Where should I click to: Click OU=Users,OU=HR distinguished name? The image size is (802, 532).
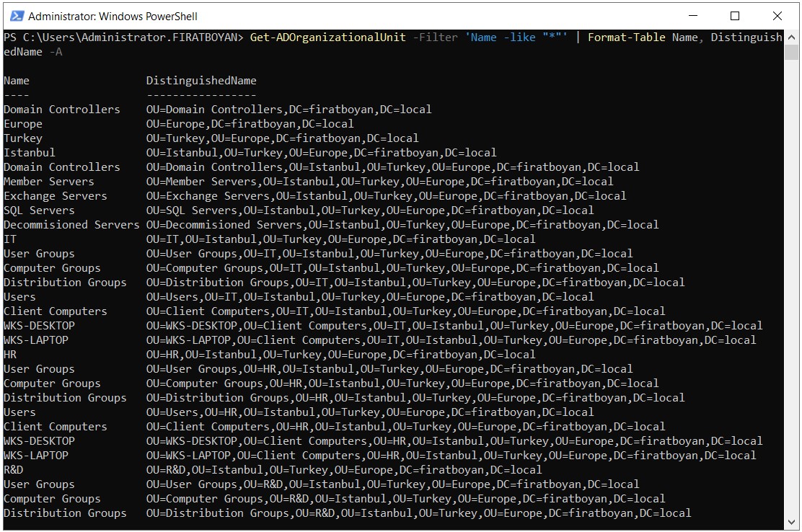(x=370, y=412)
